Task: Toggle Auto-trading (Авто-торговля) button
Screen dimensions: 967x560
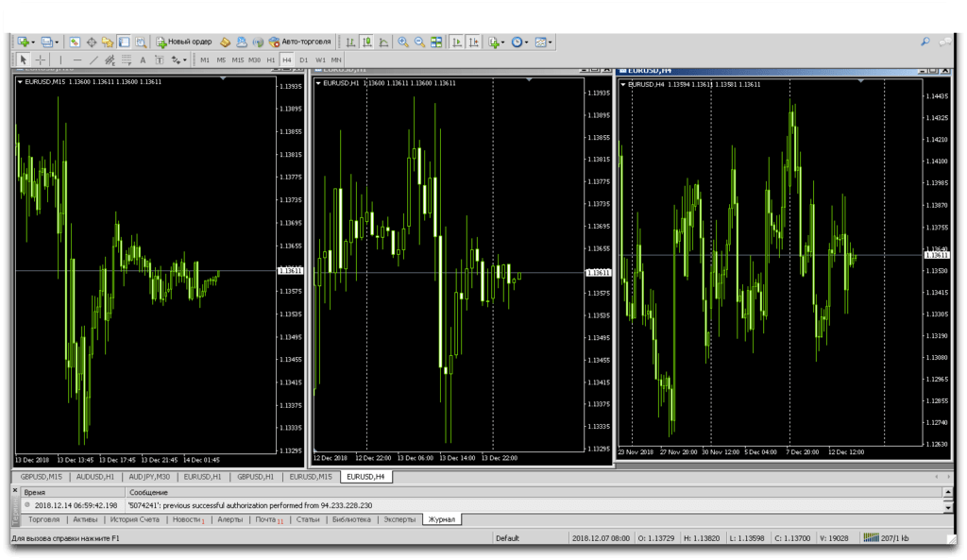Action: click(x=299, y=42)
